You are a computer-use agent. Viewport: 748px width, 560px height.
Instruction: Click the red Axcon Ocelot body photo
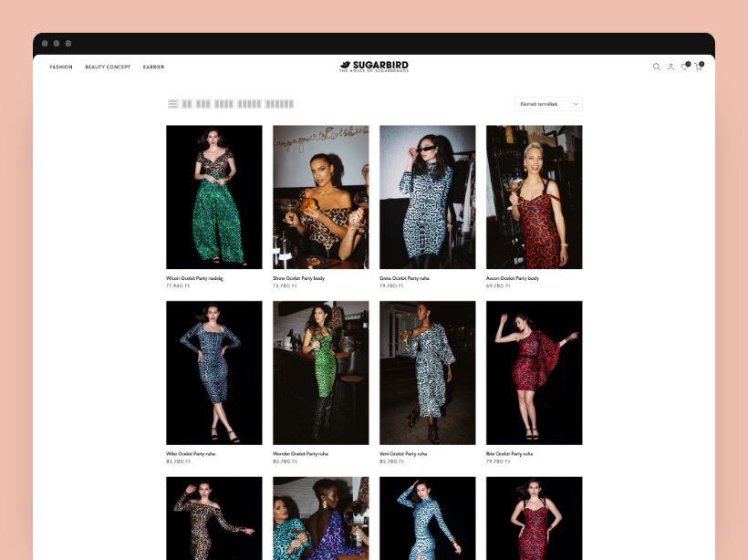tap(534, 197)
